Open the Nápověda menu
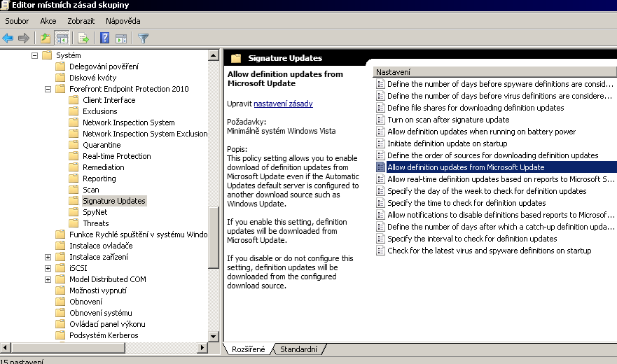This screenshot has width=617, height=364. click(123, 21)
